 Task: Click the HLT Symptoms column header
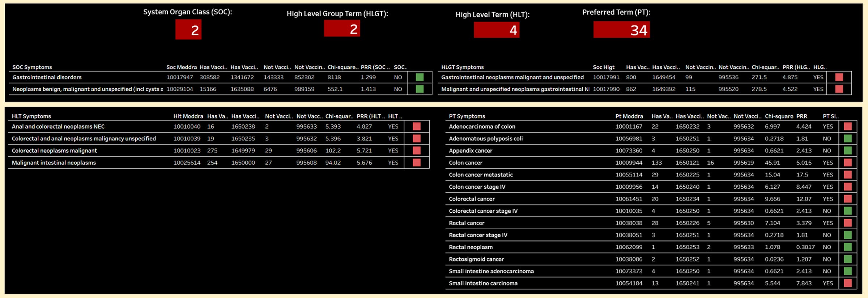tap(31, 116)
